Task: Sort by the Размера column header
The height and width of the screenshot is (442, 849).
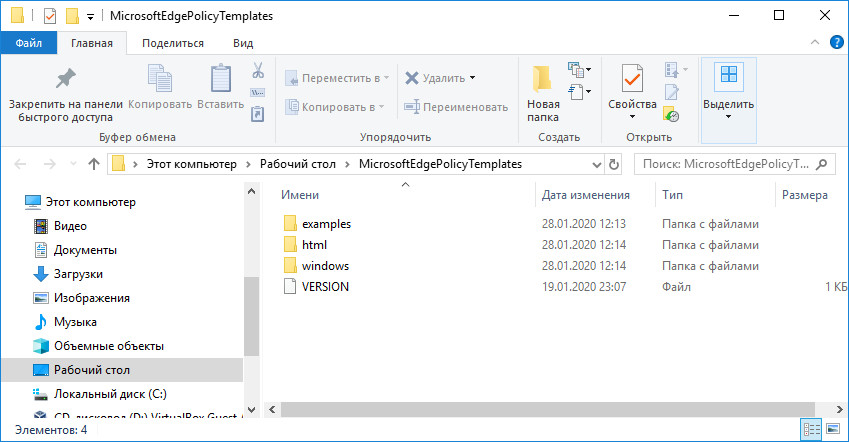Action: 805,195
